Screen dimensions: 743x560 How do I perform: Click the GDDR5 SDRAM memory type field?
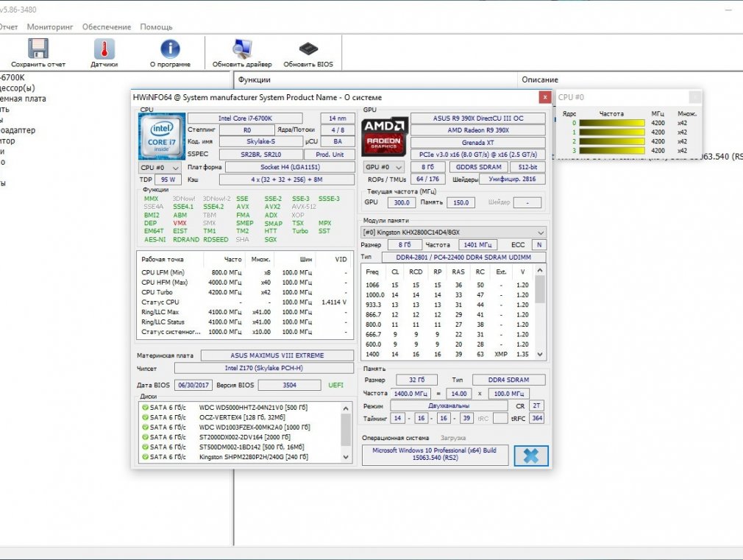tap(478, 167)
